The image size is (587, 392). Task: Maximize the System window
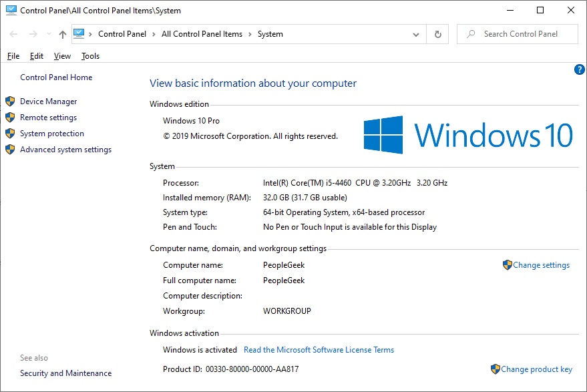[x=540, y=10]
